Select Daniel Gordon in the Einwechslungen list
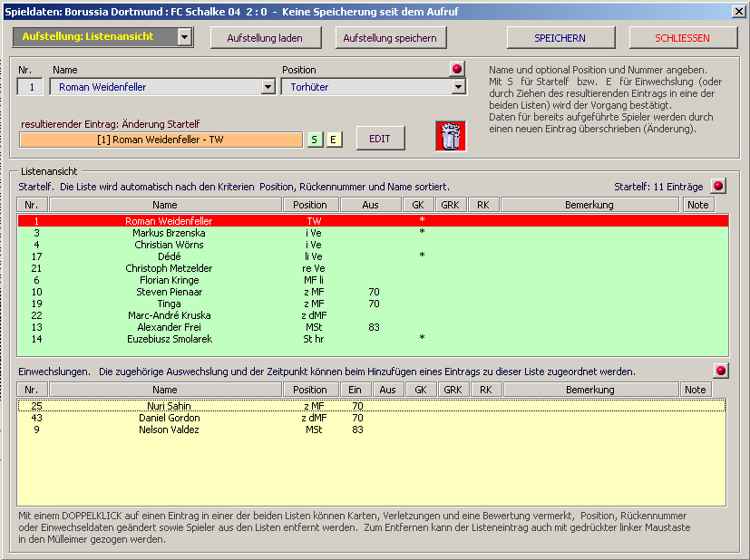750x560 pixels. click(x=372, y=418)
